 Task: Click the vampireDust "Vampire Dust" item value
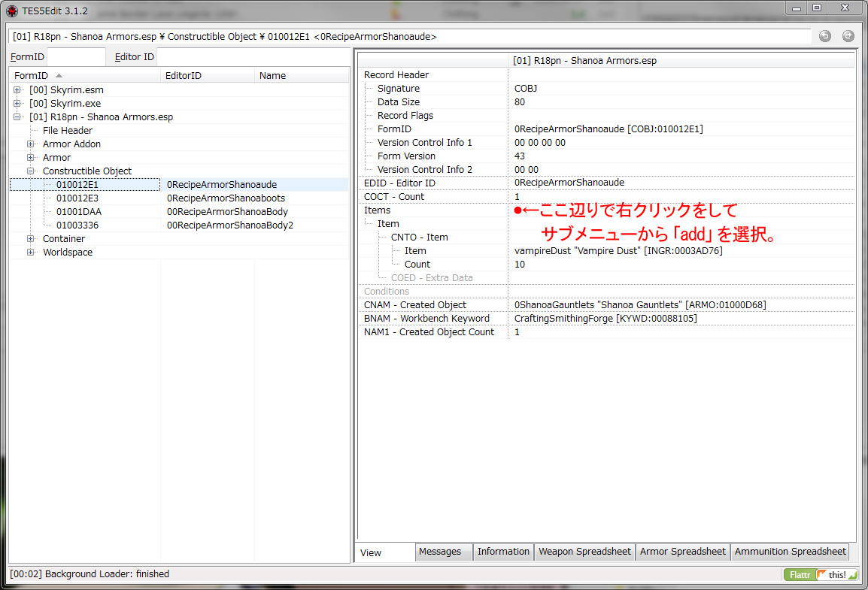pyautogui.click(x=618, y=251)
